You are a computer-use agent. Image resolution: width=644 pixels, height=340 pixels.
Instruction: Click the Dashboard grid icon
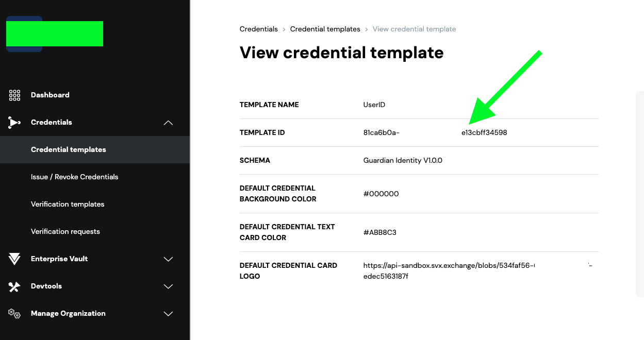14,95
